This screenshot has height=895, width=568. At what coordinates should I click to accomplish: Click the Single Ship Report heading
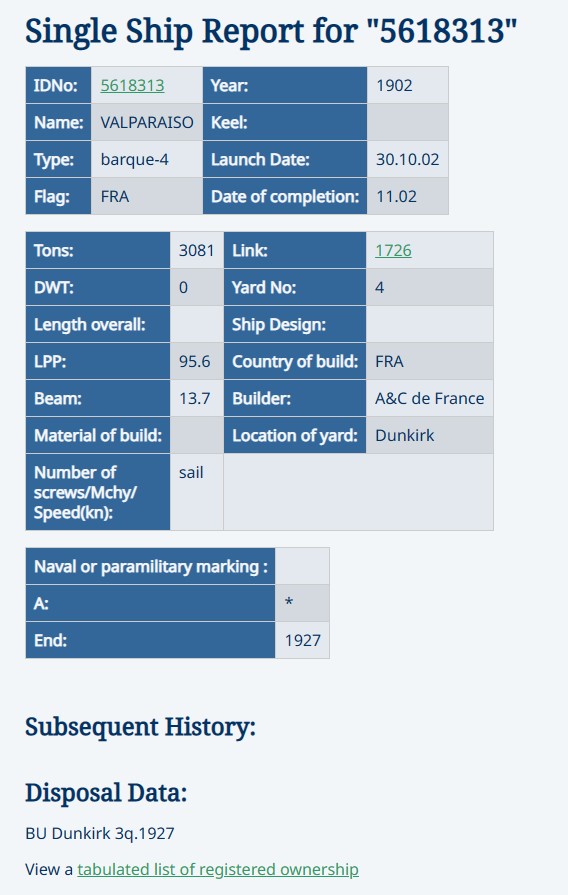coord(271,31)
